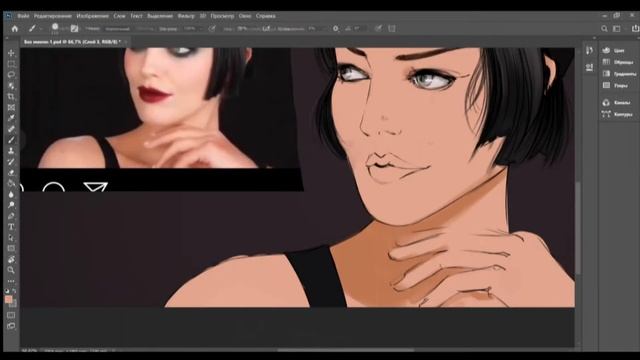Open the Выделение menu
Image resolution: width=640 pixels, height=360 pixels.
click(x=160, y=16)
